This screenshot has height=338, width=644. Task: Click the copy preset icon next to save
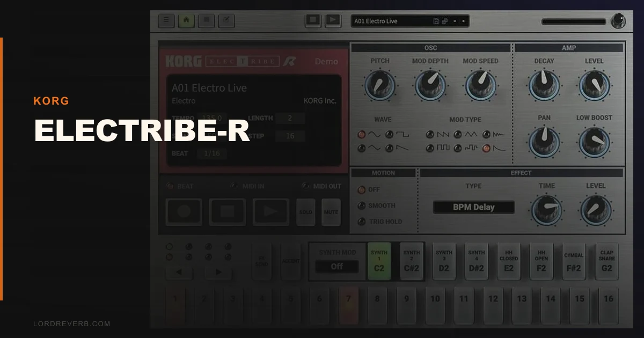click(x=445, y=21)
